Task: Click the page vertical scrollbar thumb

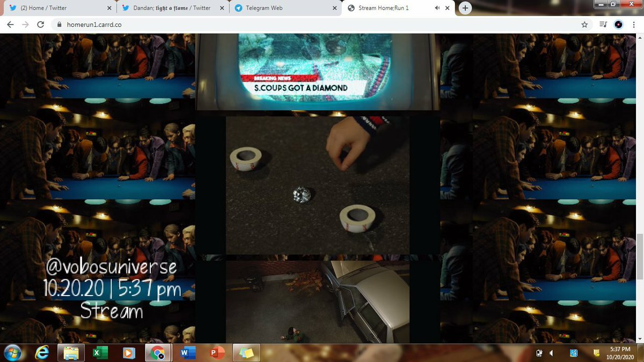Action: [639, 256]
